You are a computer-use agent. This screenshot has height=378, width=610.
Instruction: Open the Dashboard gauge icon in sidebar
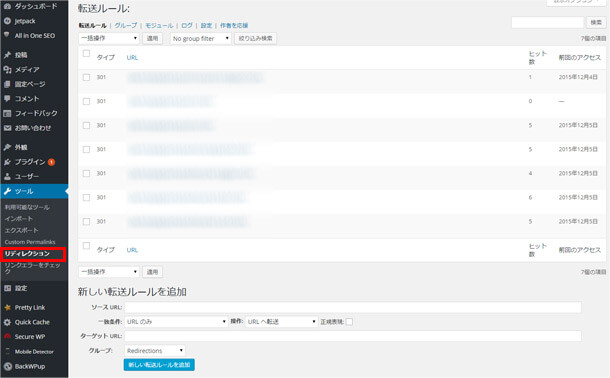click(x=7, y=6)
